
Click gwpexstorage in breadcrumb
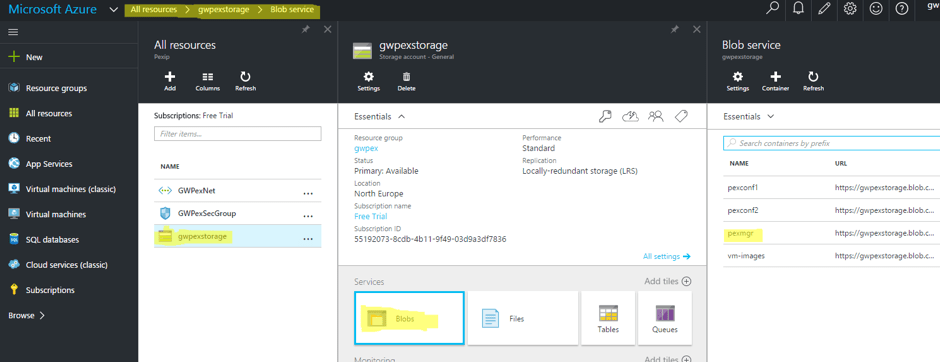[x=224, y=10]
